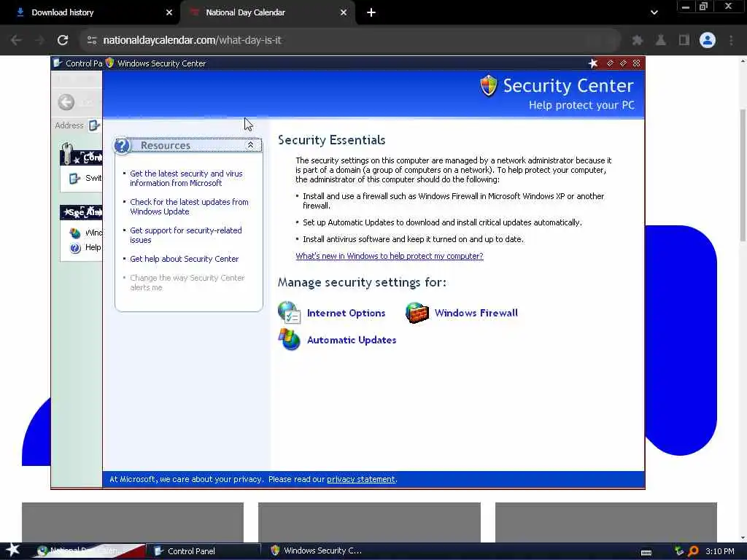
Task: Click the browser page vertical scrollbar
Action: coord(743,176)
